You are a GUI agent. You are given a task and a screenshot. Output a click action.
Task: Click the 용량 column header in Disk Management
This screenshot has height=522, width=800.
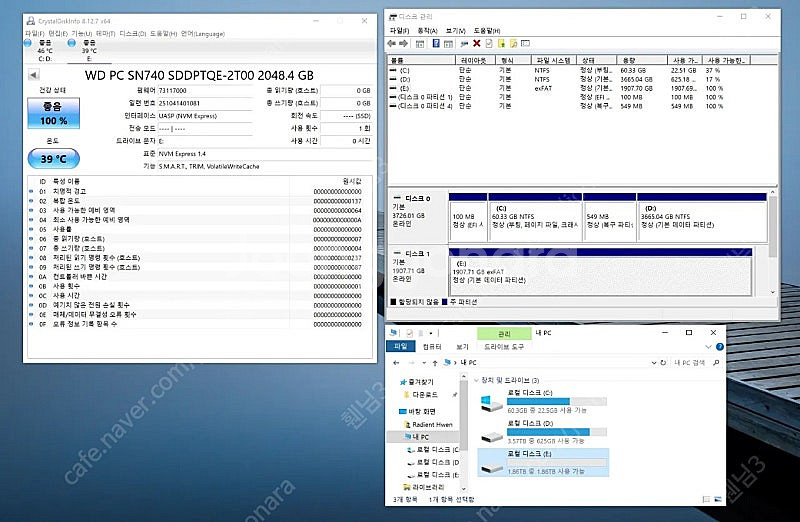tap(641, 60)
